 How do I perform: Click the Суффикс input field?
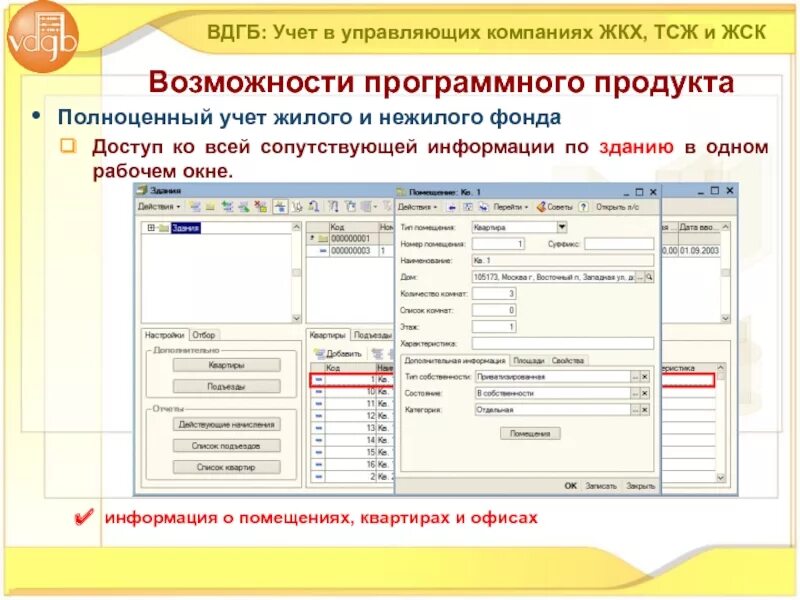tap(619, 244)
